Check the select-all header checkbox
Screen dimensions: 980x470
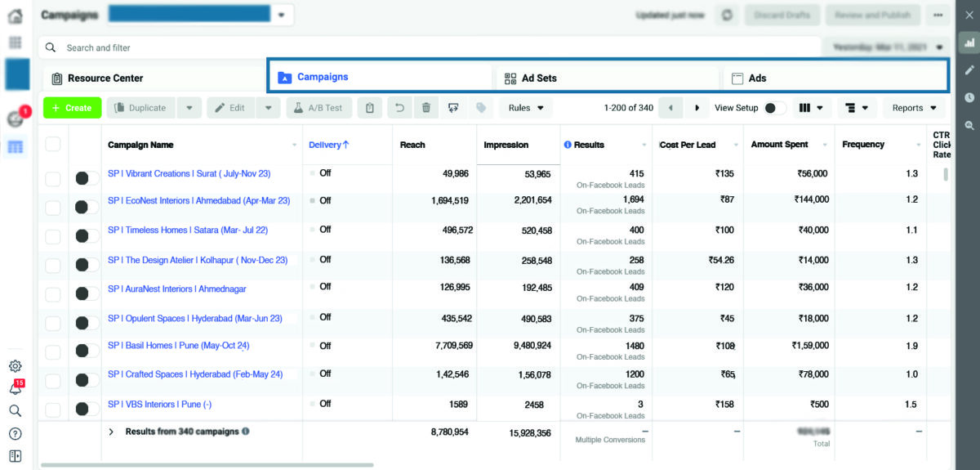53,145
